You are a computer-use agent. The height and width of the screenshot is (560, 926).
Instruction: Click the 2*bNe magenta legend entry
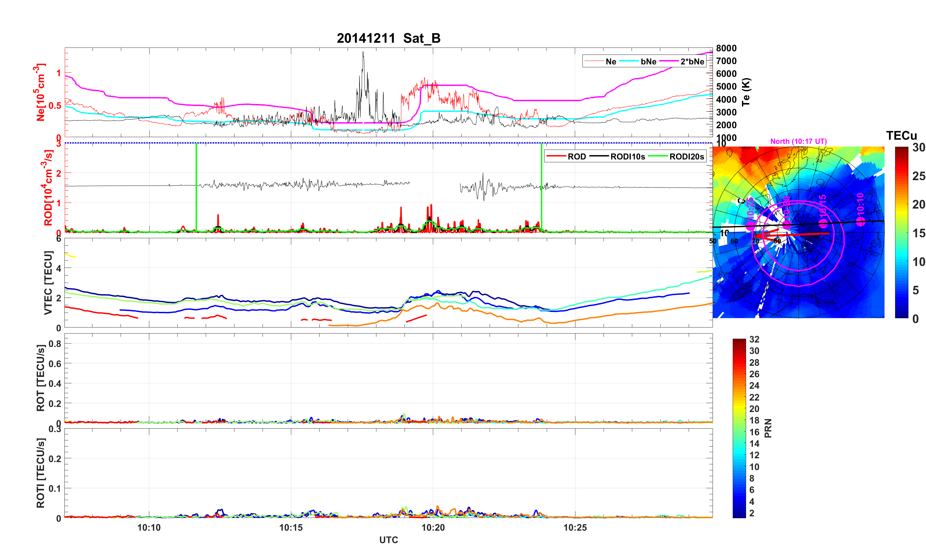point(692,62)
